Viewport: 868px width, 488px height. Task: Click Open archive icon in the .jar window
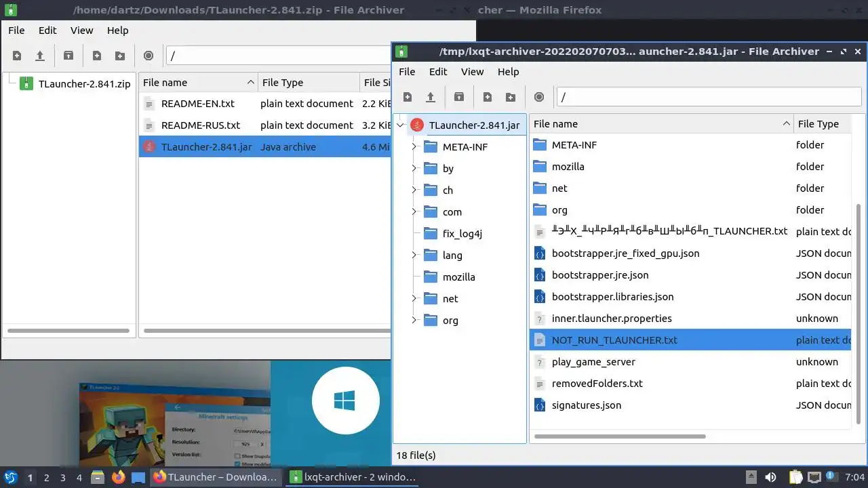(x=430, y=97)
